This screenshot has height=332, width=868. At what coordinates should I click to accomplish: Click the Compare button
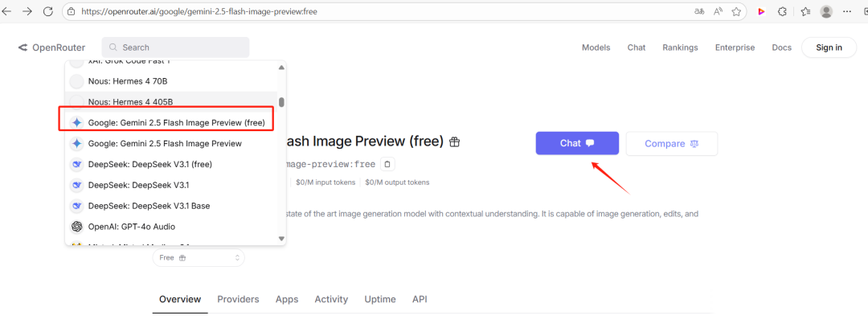tap(670, 144)
